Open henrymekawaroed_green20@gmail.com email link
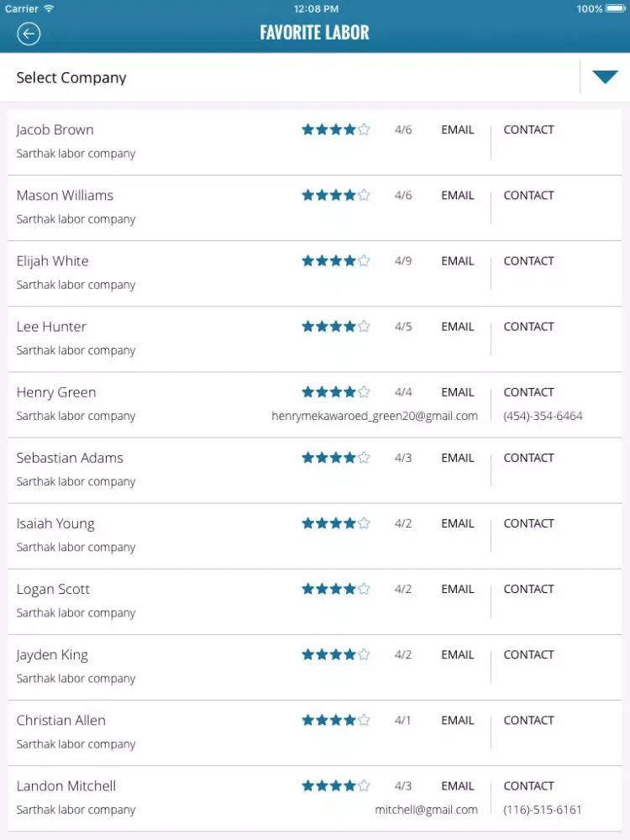Image resolution: width=630 pixels, height=840 pixels. pos(375,417)
